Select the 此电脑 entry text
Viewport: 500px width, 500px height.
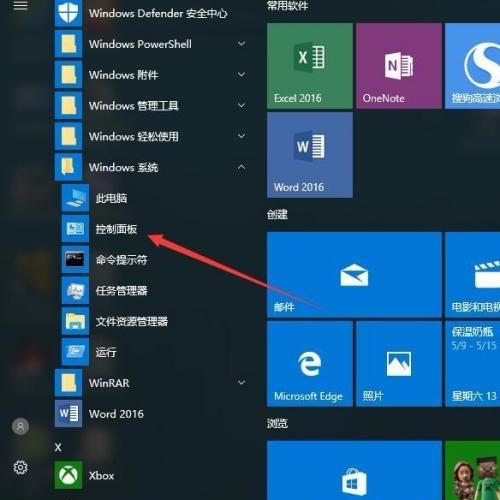111,198
